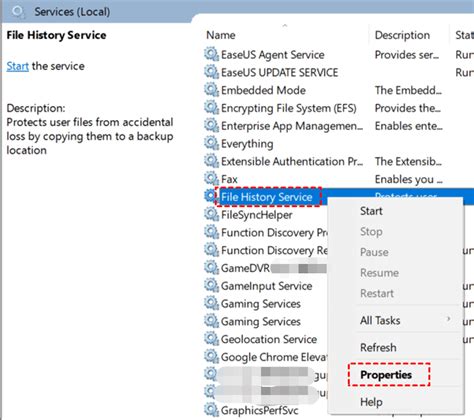
Task: Click the Start the service link
Action: click(18, 66)
